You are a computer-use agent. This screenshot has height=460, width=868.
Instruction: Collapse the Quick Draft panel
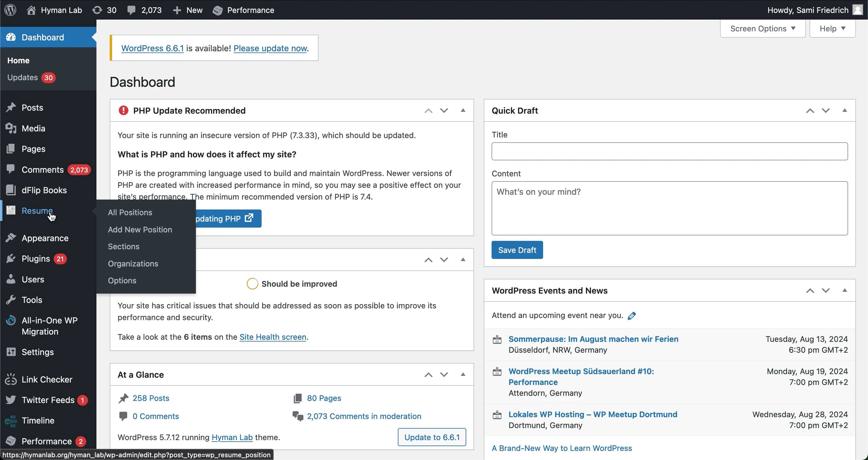[x=844, y=110]
